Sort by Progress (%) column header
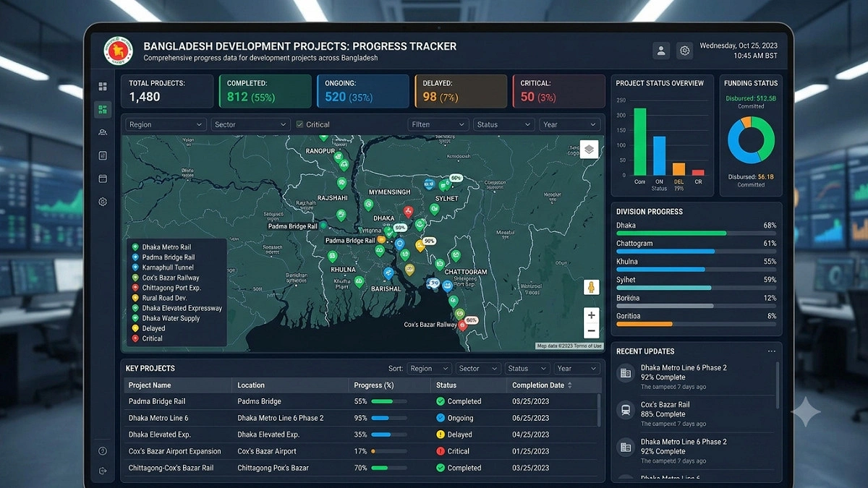The height and width of the screenshot is (488, 868). pos(374,385)
